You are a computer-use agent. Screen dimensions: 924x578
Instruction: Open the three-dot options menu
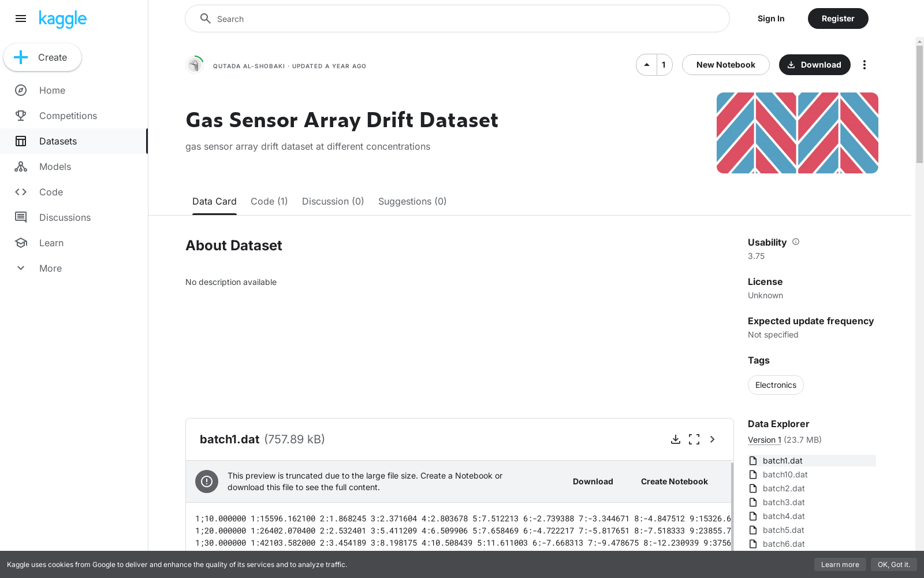click(865, 65)
